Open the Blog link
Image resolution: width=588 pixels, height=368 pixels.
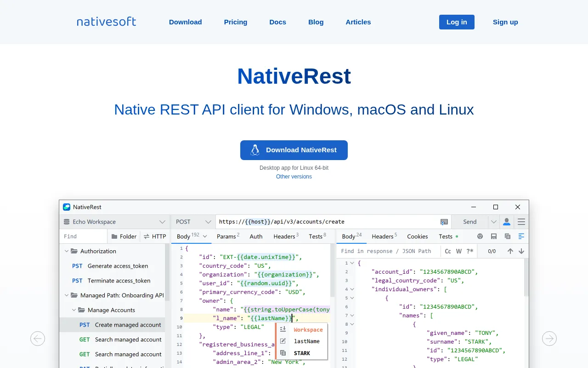pyautogui.click(x=316, y=22)
